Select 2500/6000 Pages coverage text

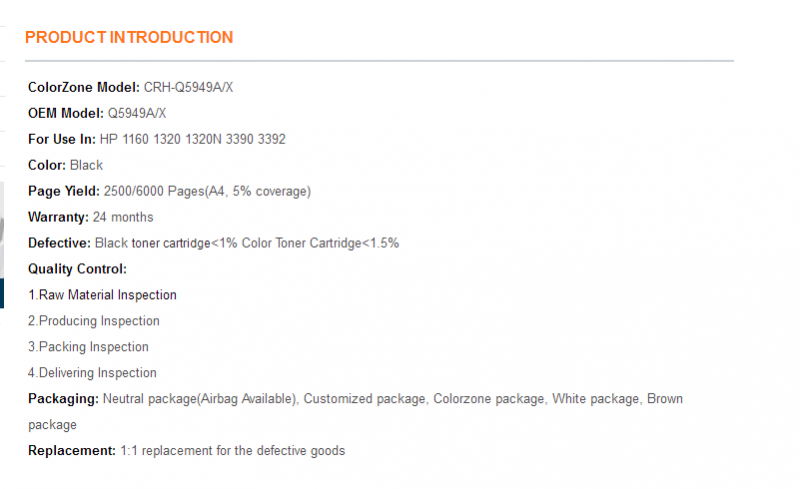point(207,191)
